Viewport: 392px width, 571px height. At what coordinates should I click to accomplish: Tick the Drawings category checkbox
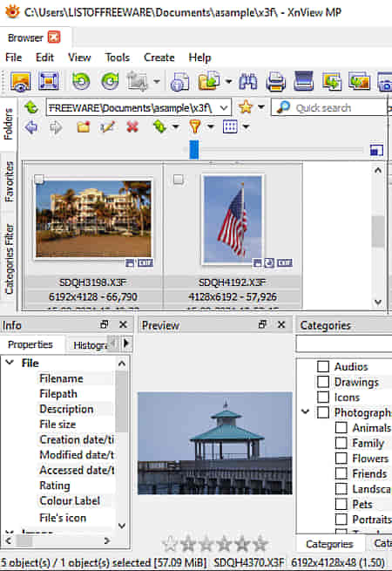pyautogui.click(x=323, y=382)
